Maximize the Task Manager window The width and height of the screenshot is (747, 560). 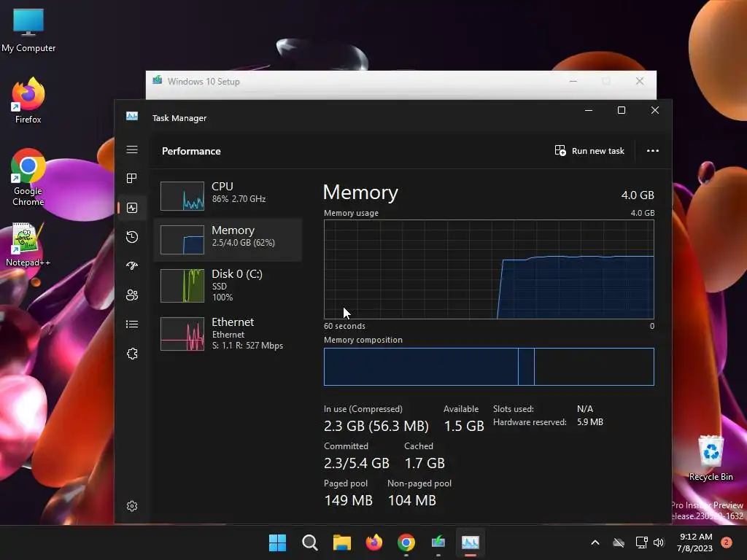click(622, 111)
